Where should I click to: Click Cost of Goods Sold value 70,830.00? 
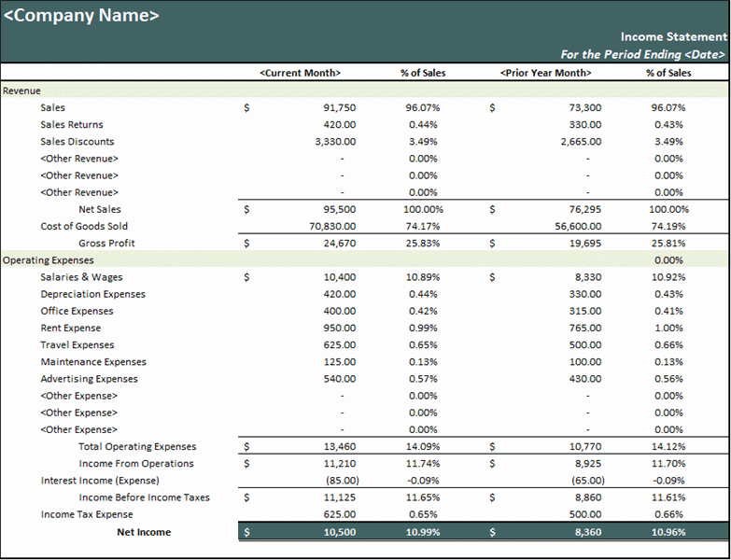pyautogui.click(x=333, y=227)
